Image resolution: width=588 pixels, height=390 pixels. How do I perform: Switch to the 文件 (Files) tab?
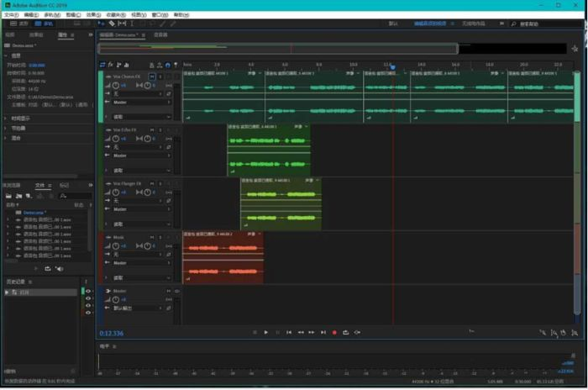[x=39, y=186]
